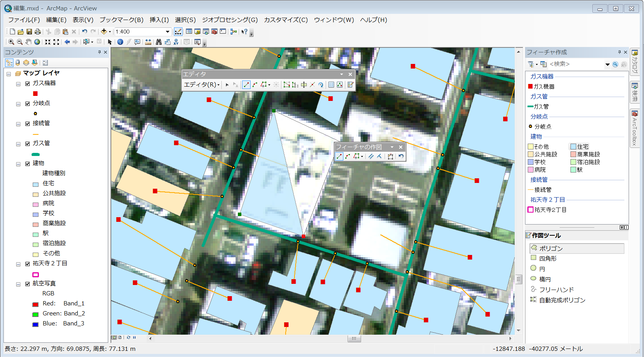Click the Zoom In magnifier tool
The width and height of the screenshot is (644, 357).
[x=11, y=42]
